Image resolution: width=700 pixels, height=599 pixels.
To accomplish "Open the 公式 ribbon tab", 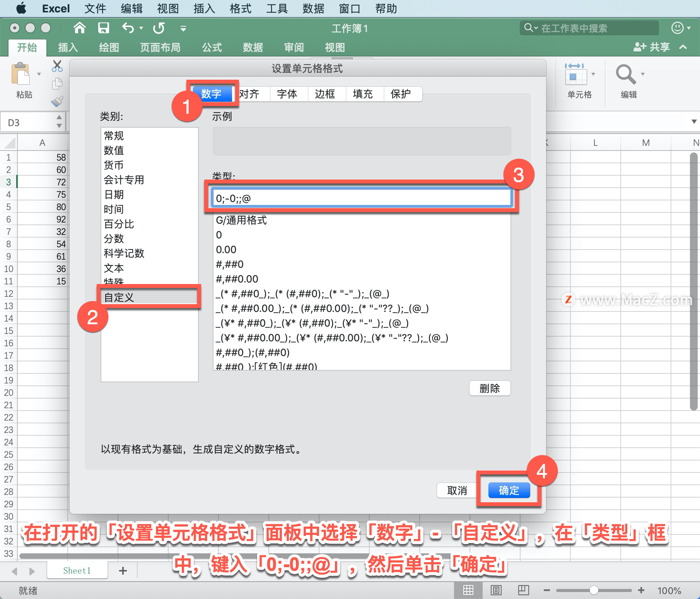I will tap(212, 47).
